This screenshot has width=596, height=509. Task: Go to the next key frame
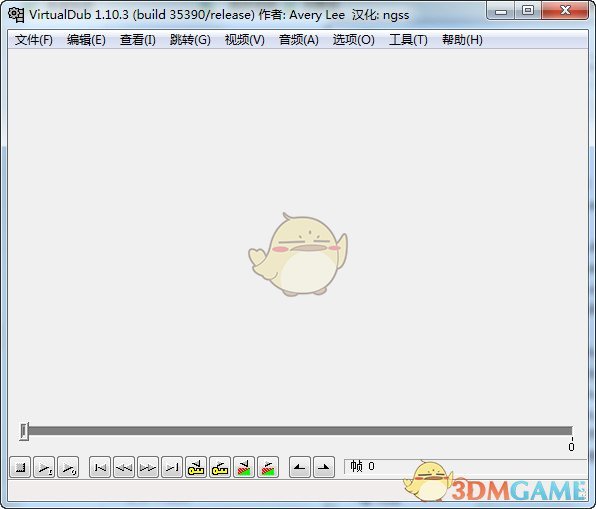(220, 467)
